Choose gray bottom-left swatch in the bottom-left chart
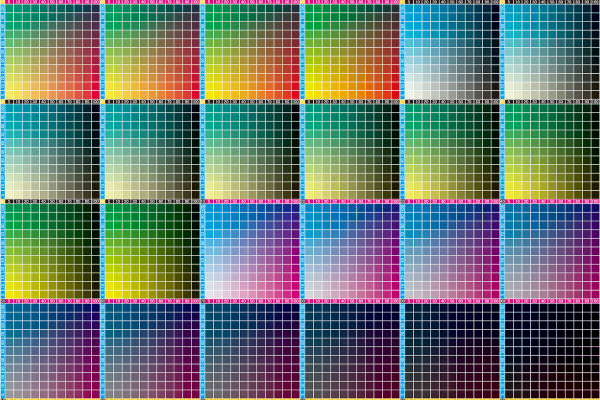600x400 pixels. [13, 394]
